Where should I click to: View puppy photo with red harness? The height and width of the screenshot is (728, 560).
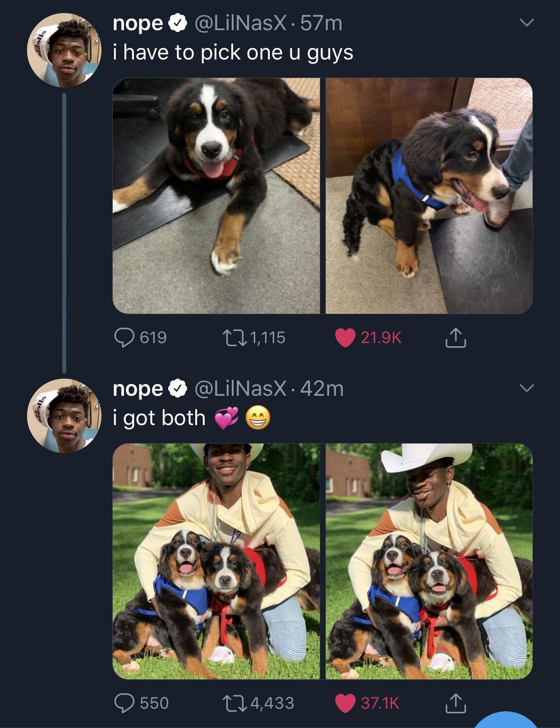point(216,196)
